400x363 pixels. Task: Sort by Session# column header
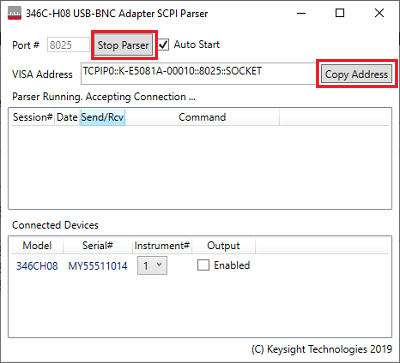coord(33,117)
